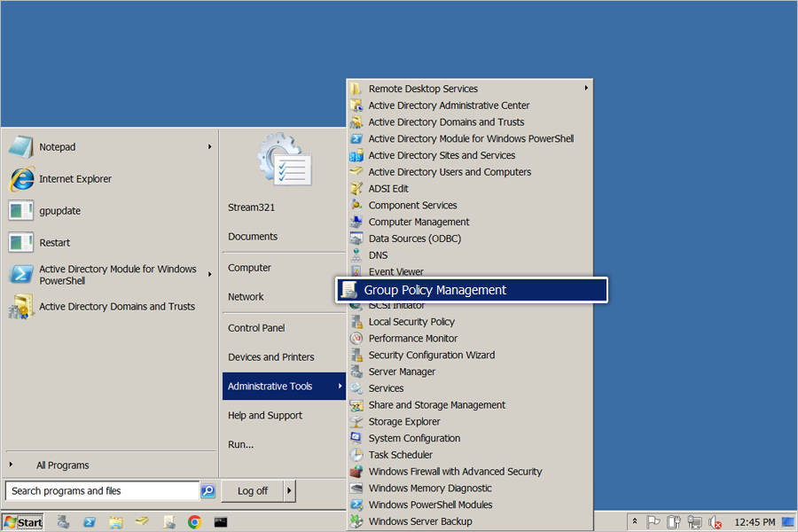Launch Notepad from pinned programs
The image size is (798, 532).
pyautogui.click(x=57, y=146)
